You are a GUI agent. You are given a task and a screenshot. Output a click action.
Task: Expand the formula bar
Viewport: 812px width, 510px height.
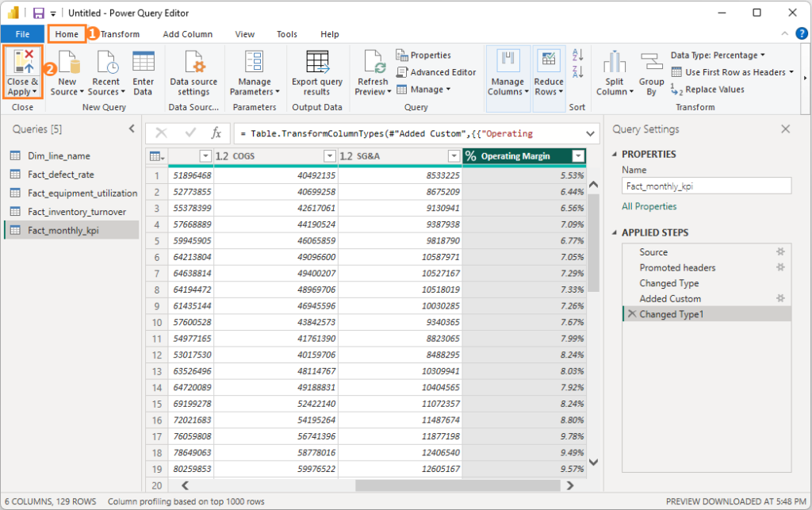click(590, 133)
